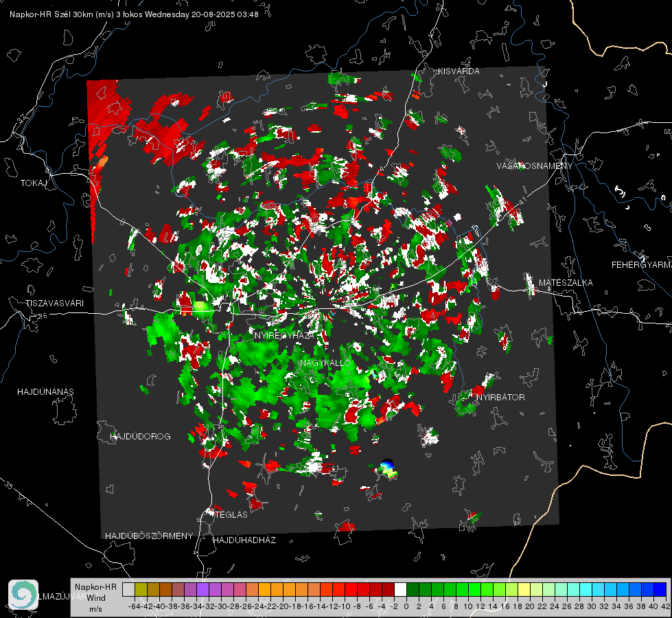Click the radar title text with date 20-08-2025
This screenshot has width=672, height=618.
coord(134,14)
